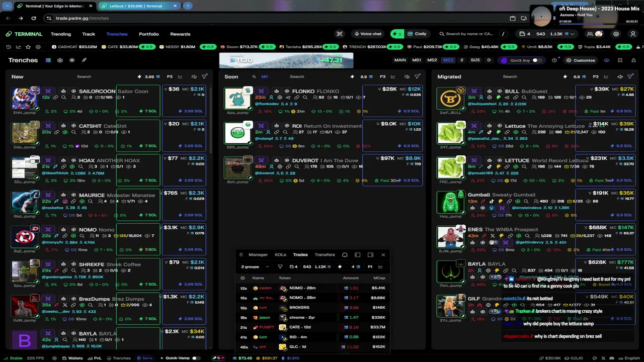Click the friends icon in top navigation
This screenshot has width=644, height=362.
pyautogui.click(x=590, y=34)
